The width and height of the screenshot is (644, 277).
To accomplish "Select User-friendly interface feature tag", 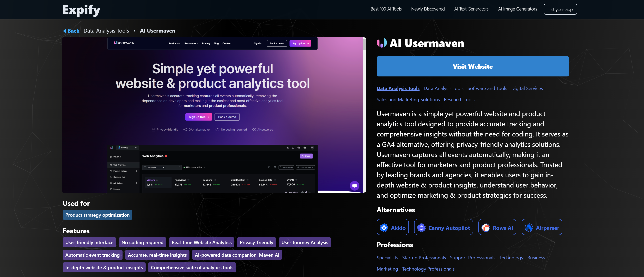I will click(x=89, y=242).
